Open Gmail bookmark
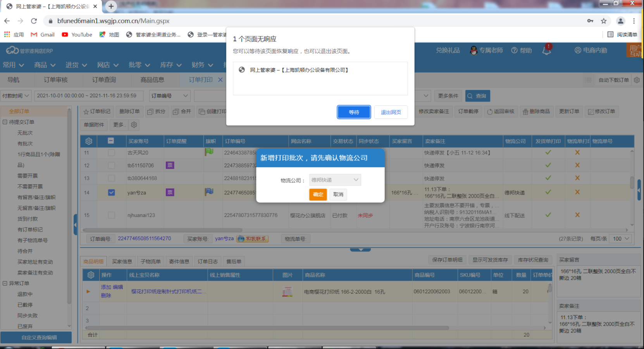Viewport: 644px width, 349px height. [x=43, y=34]
